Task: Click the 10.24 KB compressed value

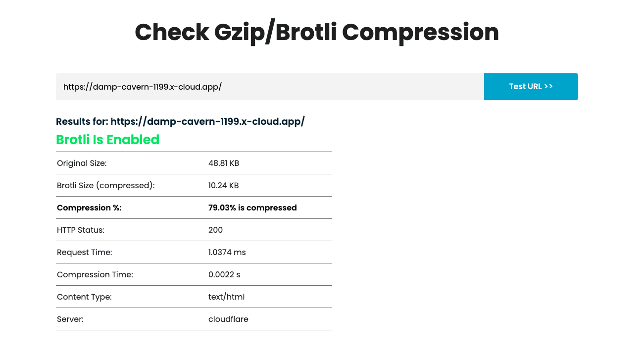Action: click(223, 185)
